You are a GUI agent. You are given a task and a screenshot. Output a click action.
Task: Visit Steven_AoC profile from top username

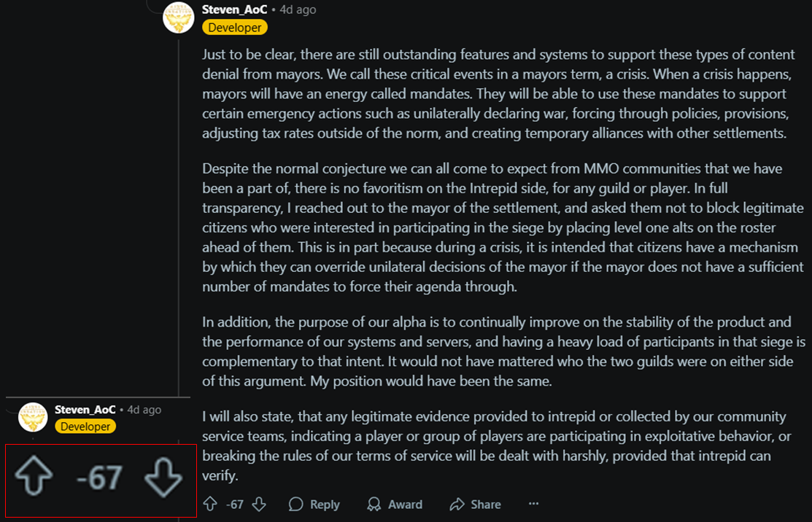pos(234,9)
